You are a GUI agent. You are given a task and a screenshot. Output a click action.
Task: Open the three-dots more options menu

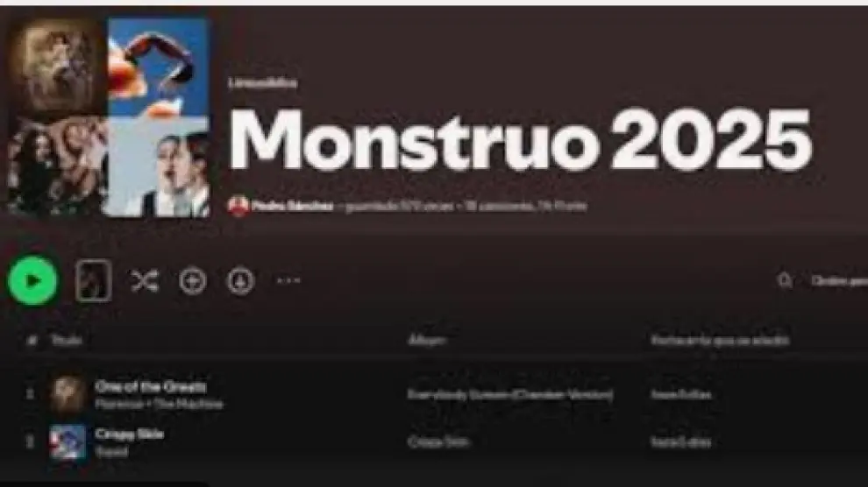(288, 281)
